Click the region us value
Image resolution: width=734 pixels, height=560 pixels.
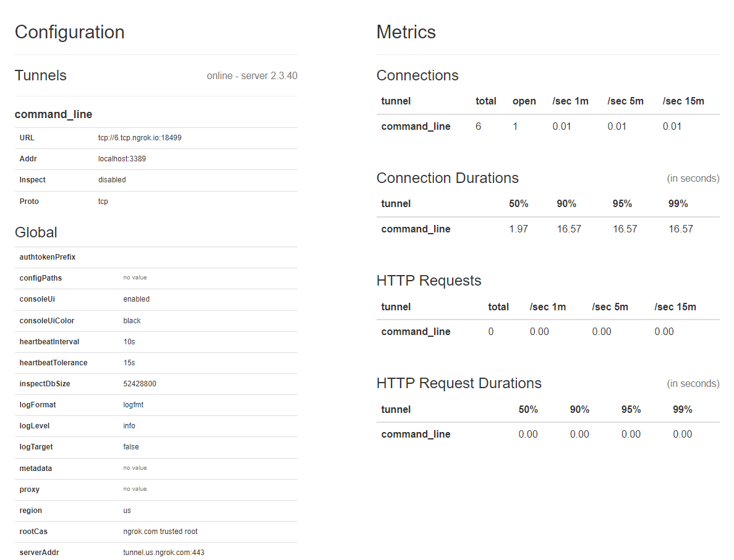coord(127,511)
